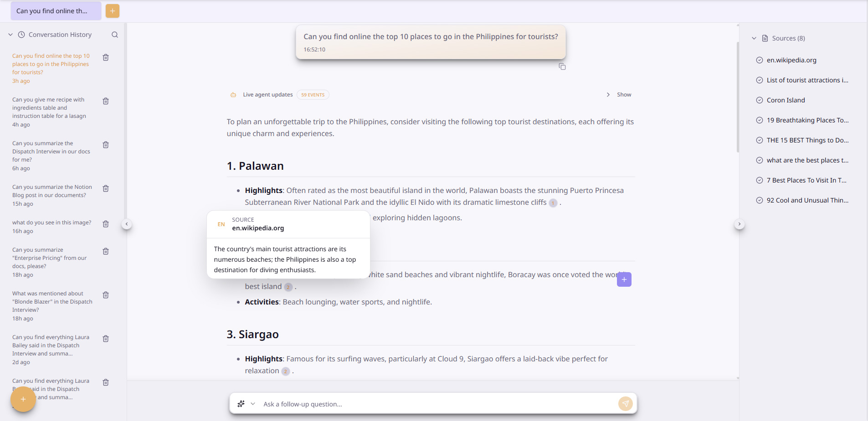Open the Dispatch Interview summary conversation
Screen dimensions: 868x421
point(51,152)
